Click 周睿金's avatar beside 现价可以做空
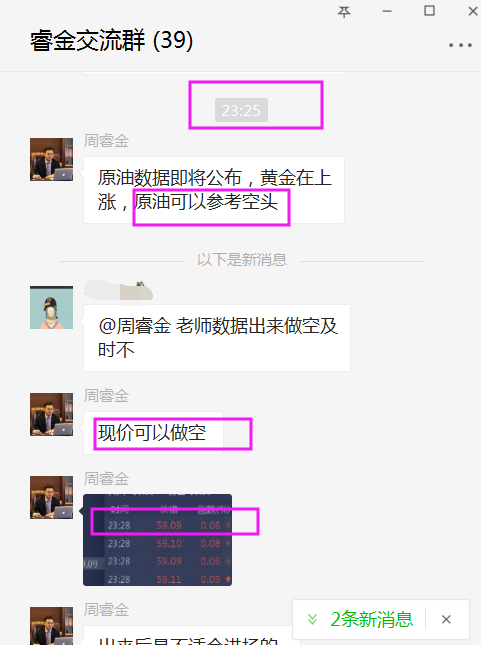481x645 pixels. click(51, 414)
